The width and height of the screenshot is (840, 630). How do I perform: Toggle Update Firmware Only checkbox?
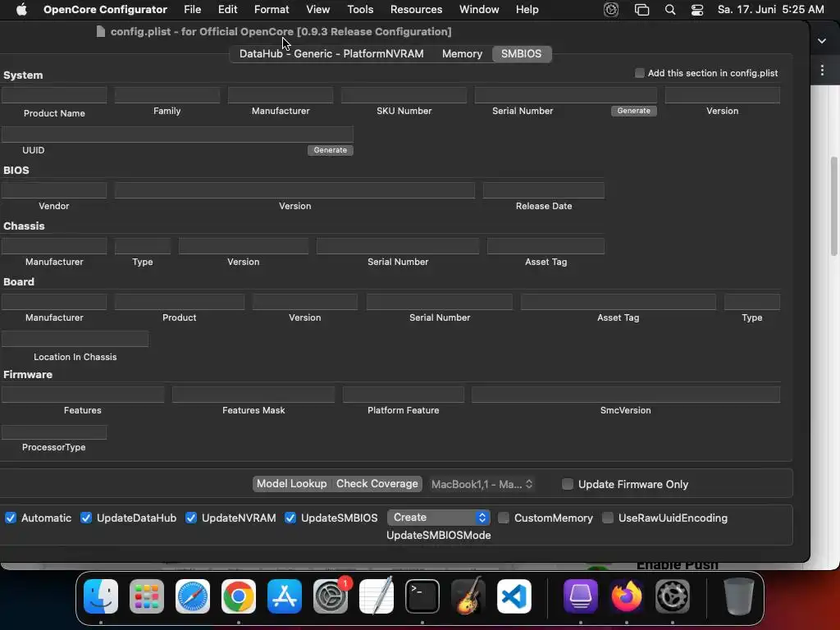(568, 484)
